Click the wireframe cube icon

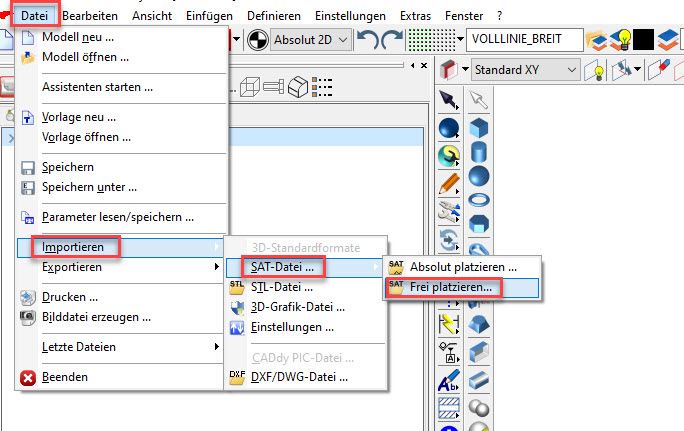(x=250, y=87)
